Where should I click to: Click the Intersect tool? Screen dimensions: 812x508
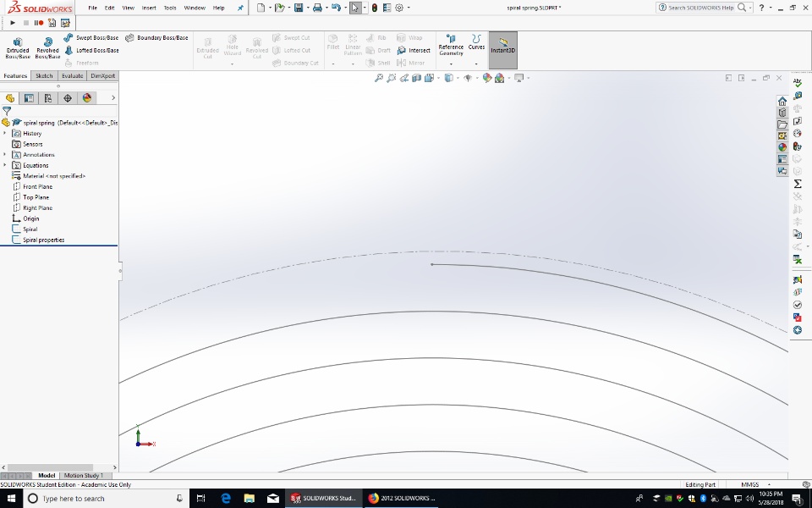tap(414, 50)
